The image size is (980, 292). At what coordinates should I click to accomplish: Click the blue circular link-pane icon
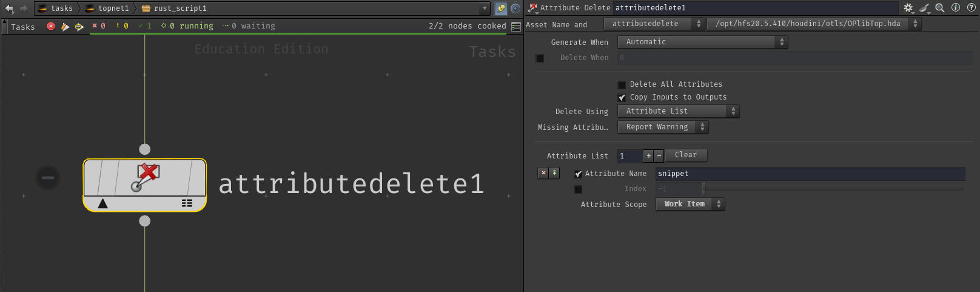click(515, 8)
